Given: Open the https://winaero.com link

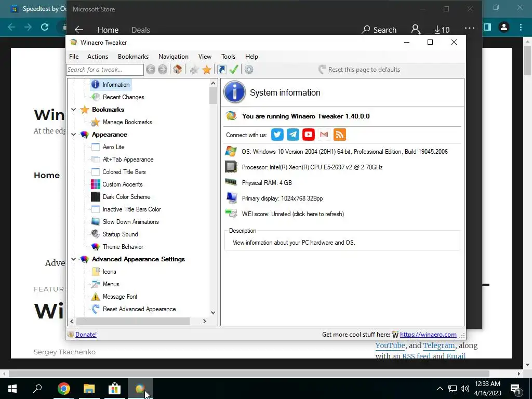Looking at the screenshot, I should pyautogui.click(x=428, y=335).
